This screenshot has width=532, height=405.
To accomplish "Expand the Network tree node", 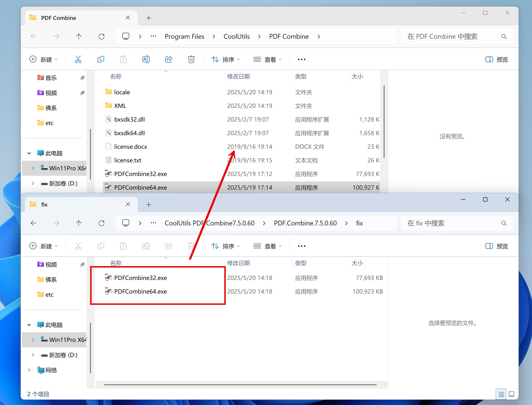I will point(29,370).
